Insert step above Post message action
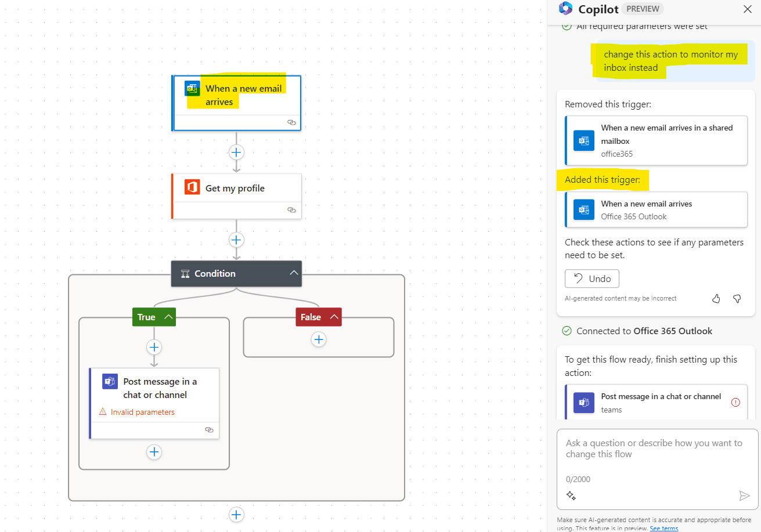Image resolution: width=761 pixels, height=532 pixels. point(154,347)
